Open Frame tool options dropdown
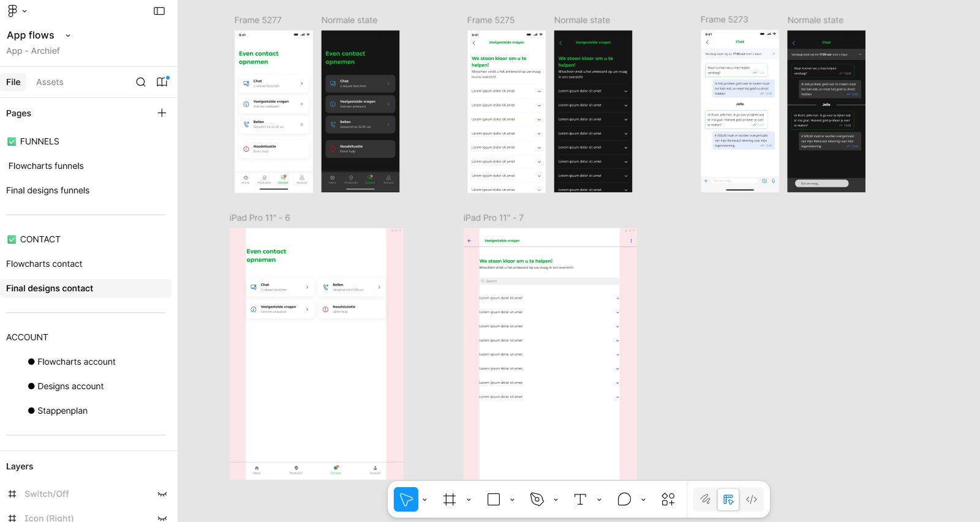This screenshot has height=522, width=980. click(469, 500)
